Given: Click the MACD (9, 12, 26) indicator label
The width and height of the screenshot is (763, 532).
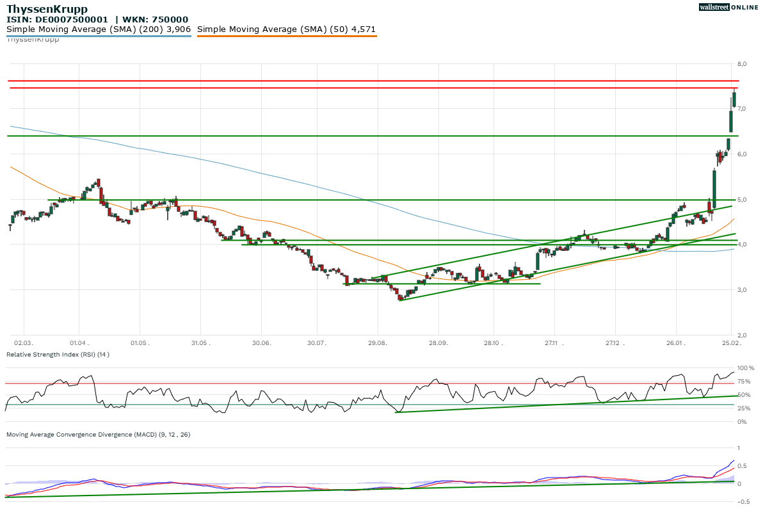Looking at the screenshot, I should tap(99, 434).
